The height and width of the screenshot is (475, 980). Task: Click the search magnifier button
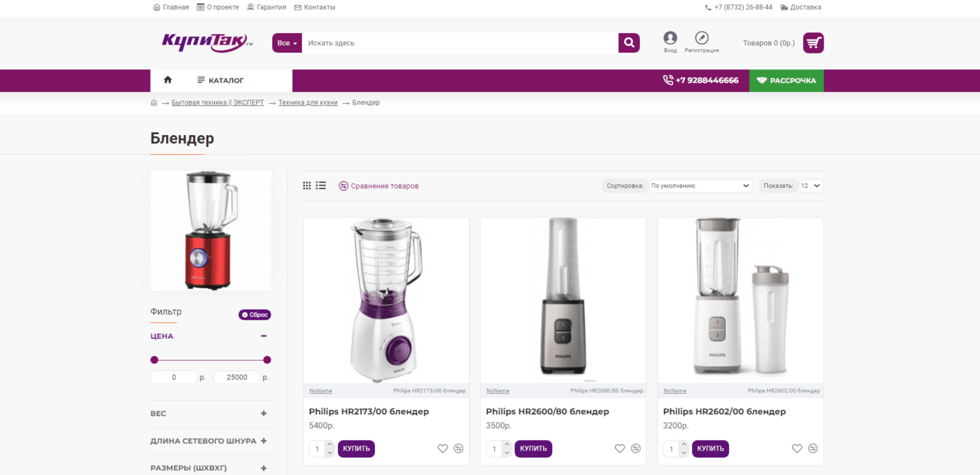point(629,43)
